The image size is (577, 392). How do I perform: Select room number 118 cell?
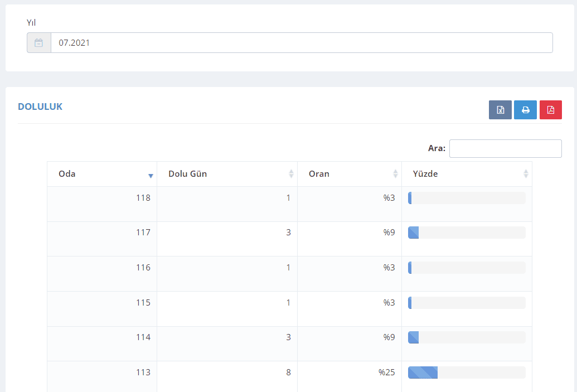coord(102,204)
